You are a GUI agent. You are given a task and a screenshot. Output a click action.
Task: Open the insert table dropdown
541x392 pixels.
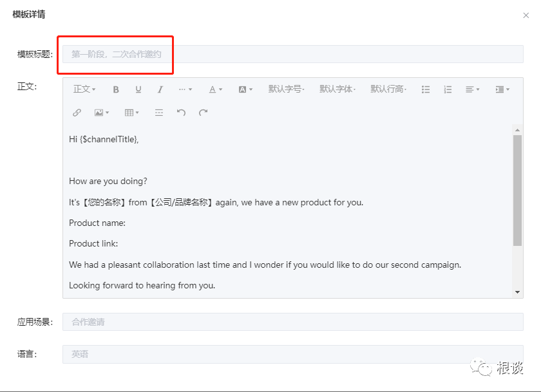[132, 113]
